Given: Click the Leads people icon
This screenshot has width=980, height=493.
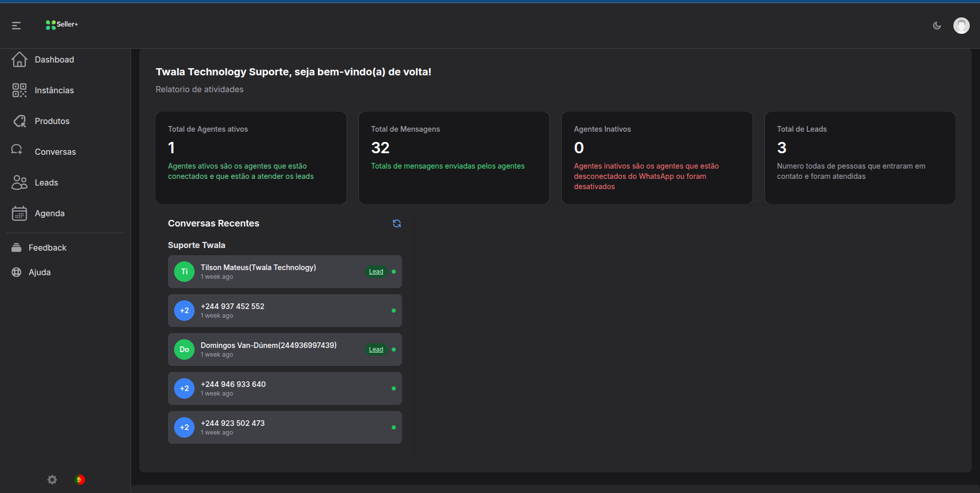Looking at the screenshot, I should pyautogui.click(x=19, y=182).
